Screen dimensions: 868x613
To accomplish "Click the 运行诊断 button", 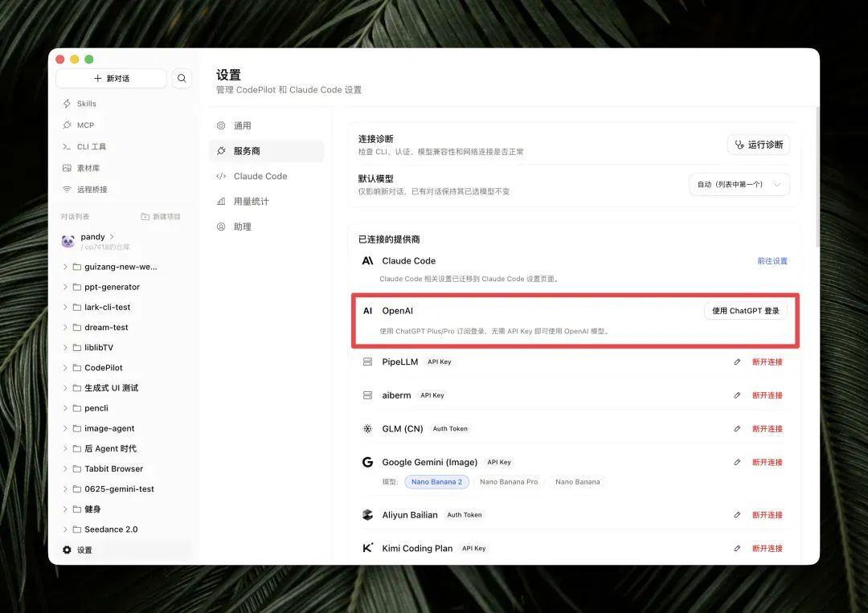I will pos(759,145).
